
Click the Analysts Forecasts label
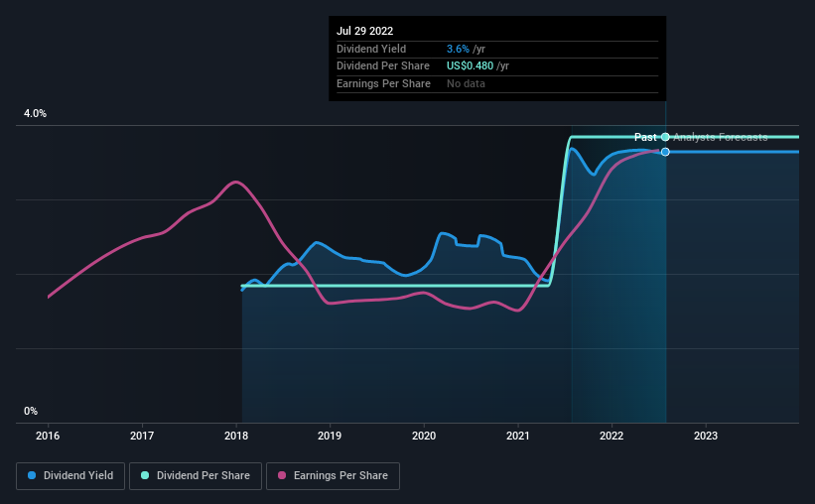coord(721,137)
